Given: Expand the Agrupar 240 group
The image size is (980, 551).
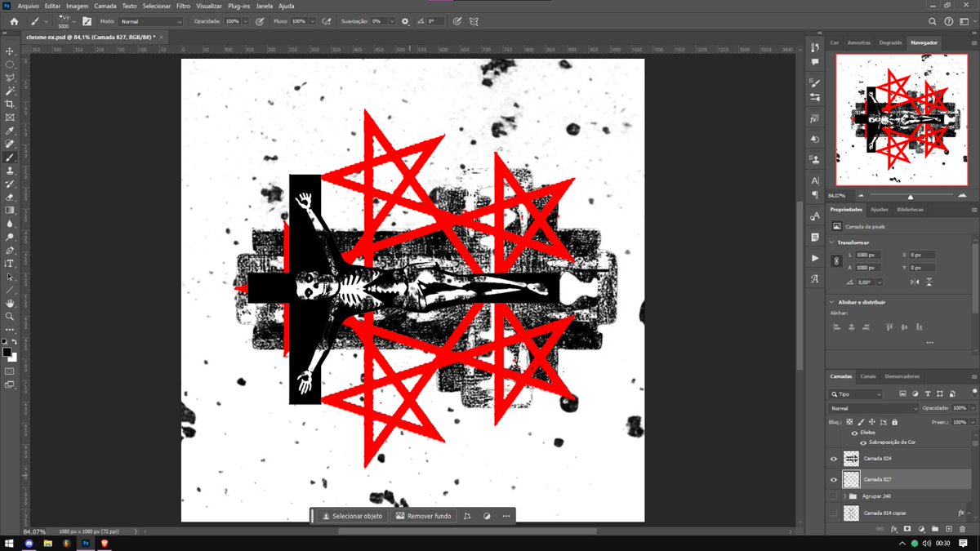Looking at the screenshot, I should [844, 495].
